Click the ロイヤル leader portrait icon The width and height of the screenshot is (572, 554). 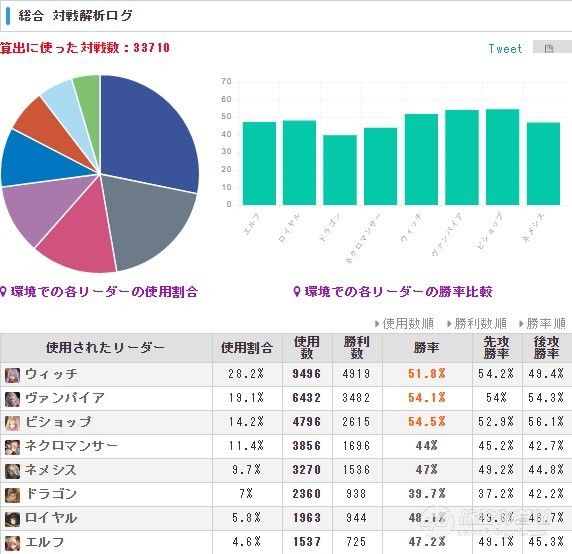(12, 519)
